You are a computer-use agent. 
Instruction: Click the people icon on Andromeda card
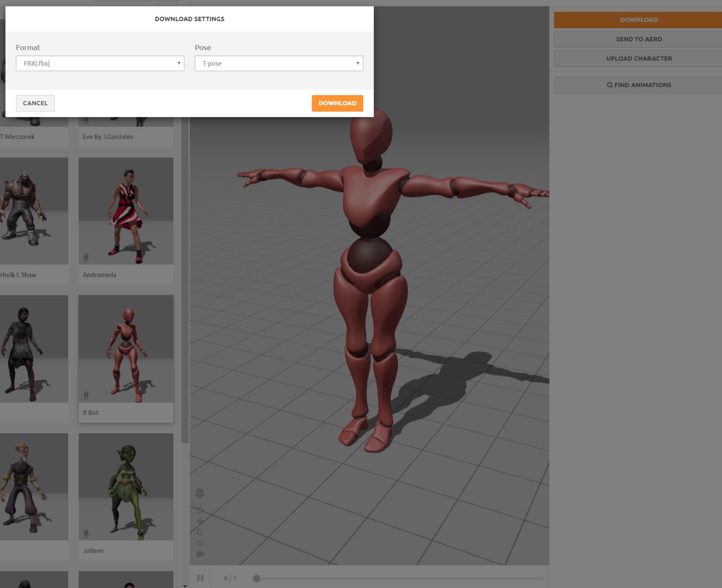[x=86, y=258]
